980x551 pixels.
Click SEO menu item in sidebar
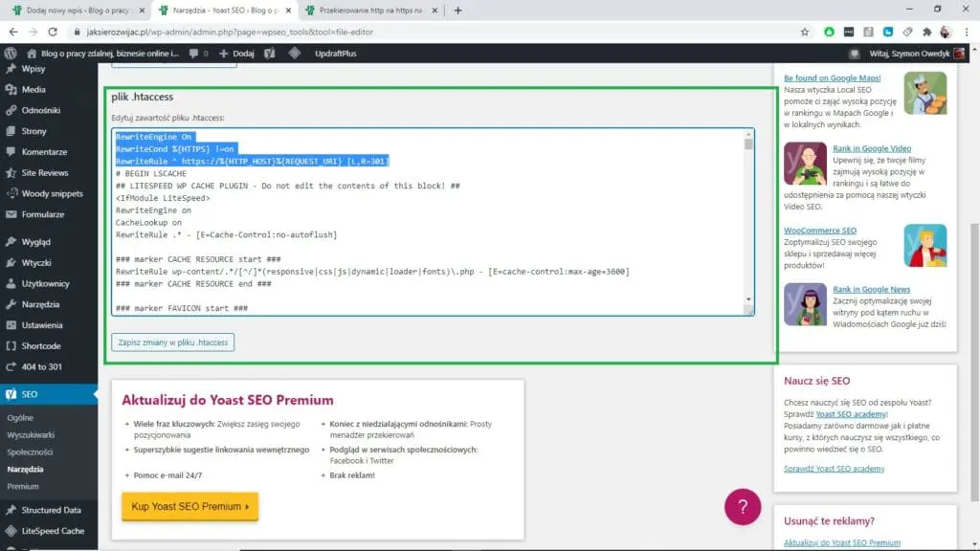[49, 394]
